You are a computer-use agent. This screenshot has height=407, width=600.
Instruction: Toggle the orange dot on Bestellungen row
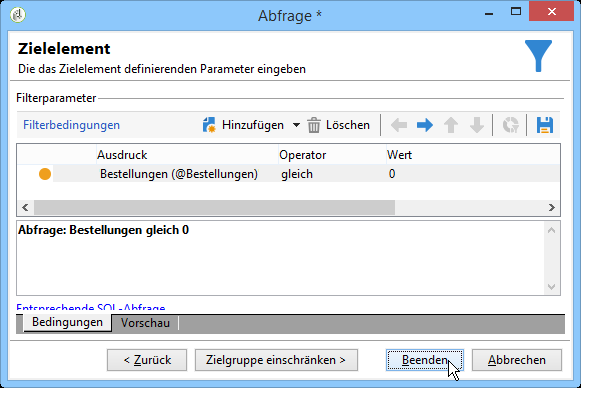pos(45,174)
